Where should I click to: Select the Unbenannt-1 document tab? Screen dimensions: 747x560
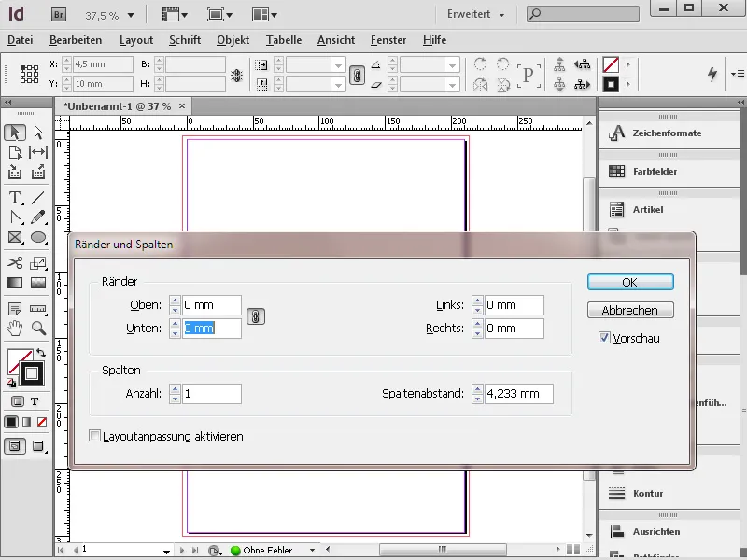pos(118,106)
